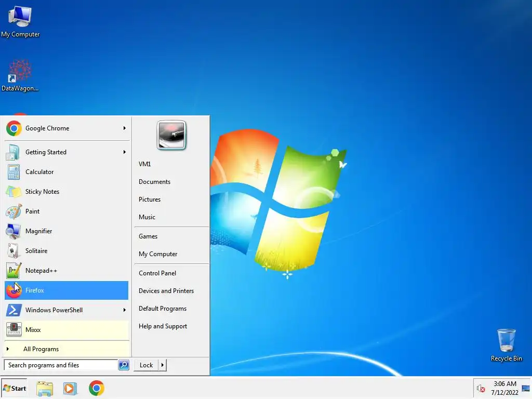Open shutdown options arrow next to Lock
This screenshot has height=399, width=532.
point(163,365)
